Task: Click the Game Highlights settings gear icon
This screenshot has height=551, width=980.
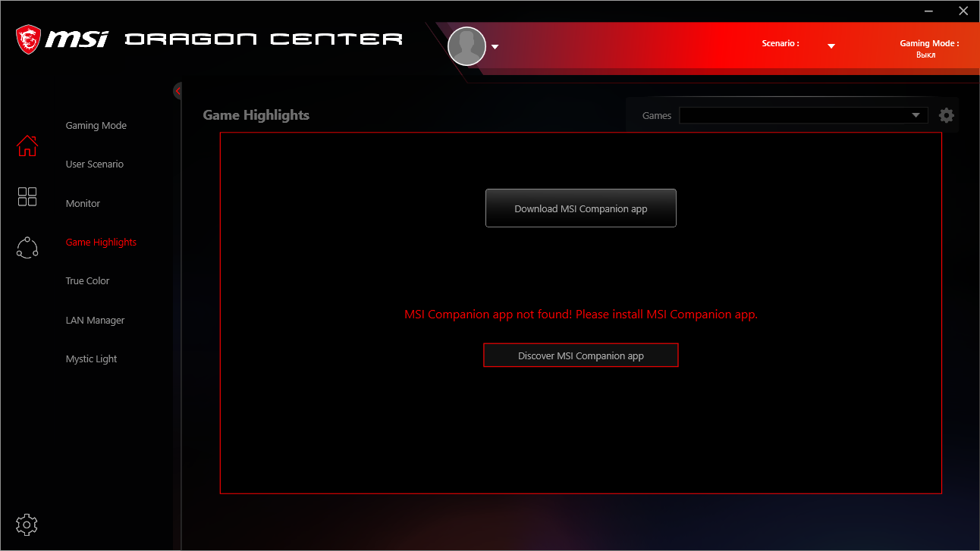Action: click(946, 115)
